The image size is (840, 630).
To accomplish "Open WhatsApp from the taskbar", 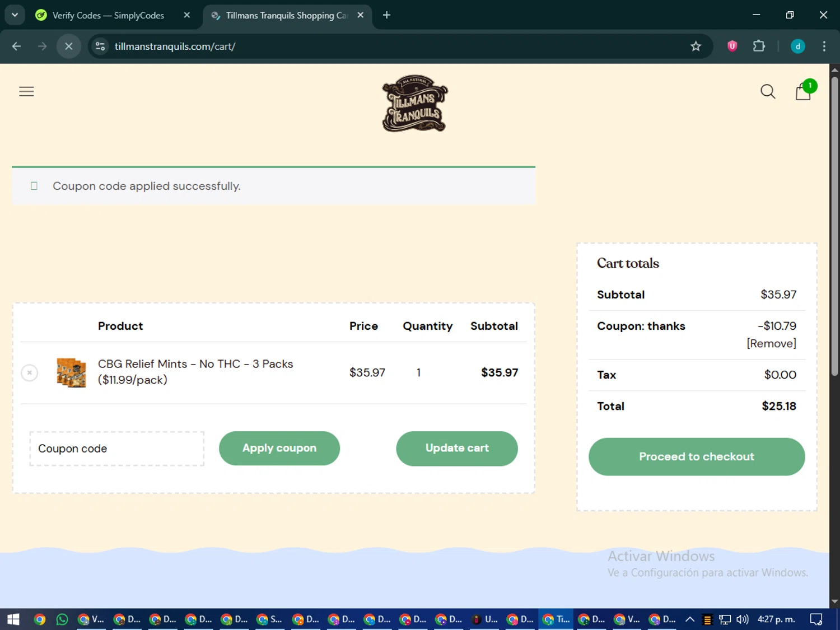I will (62, 619).
